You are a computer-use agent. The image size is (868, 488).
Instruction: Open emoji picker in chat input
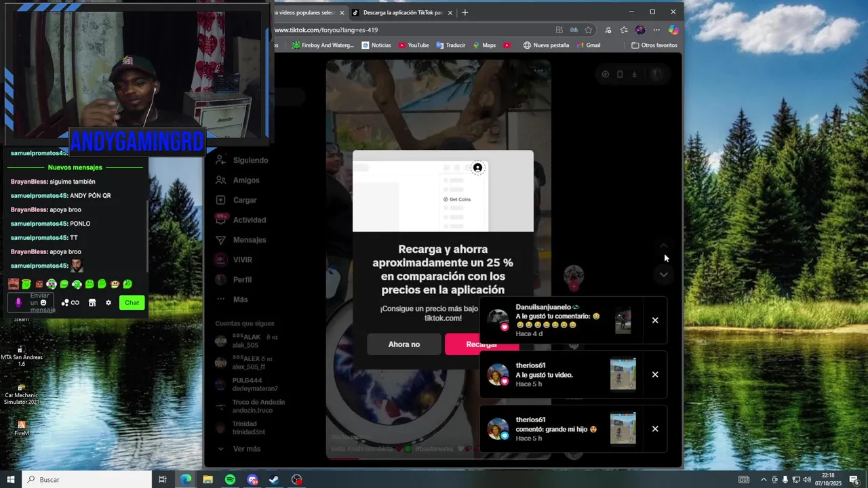pos(43,303)
